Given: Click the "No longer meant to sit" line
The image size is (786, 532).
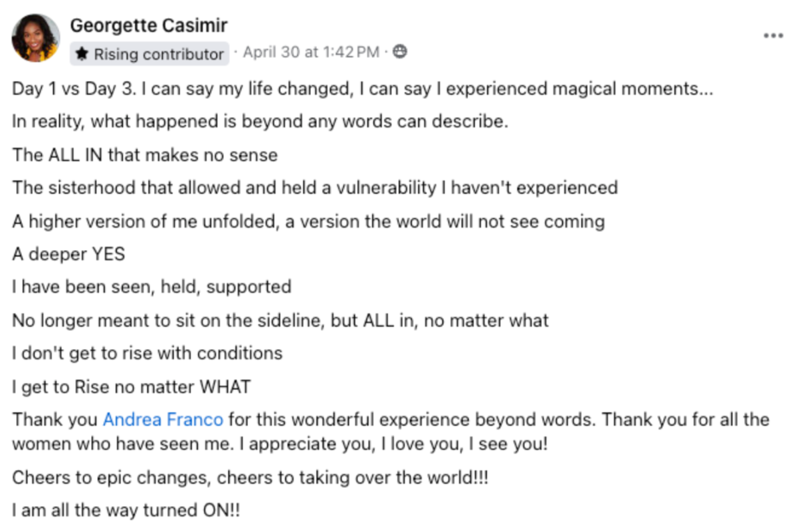Looking at the screenshot, I should (x=280, y=320).
